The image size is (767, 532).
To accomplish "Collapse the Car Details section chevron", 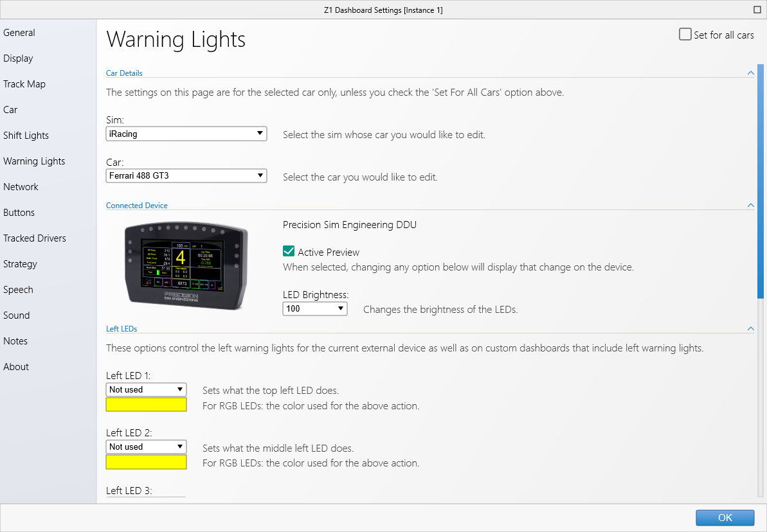I will click(x=750, y=73).
